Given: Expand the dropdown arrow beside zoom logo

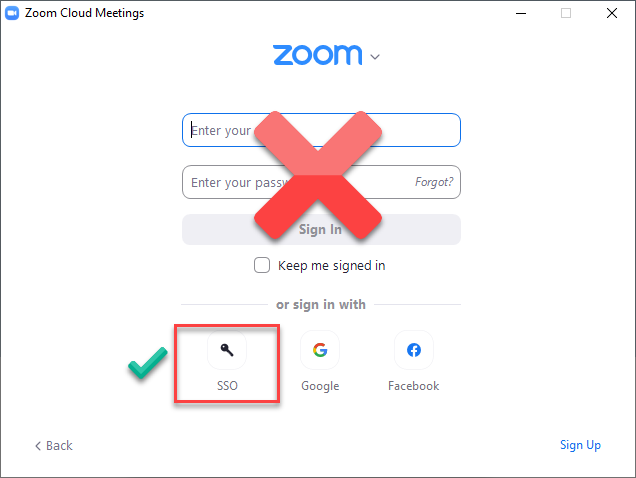Looking at the screenshot, I should 375,57.
